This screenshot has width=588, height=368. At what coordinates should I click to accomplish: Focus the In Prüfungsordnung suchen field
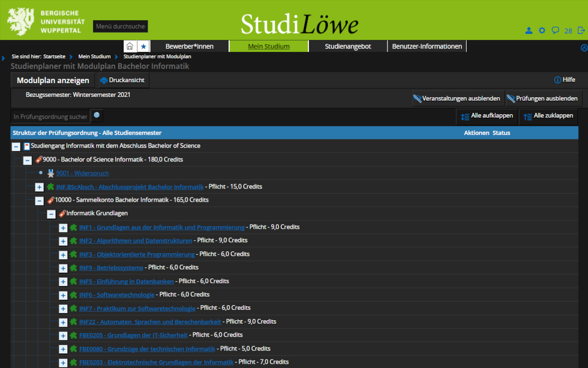50,117
